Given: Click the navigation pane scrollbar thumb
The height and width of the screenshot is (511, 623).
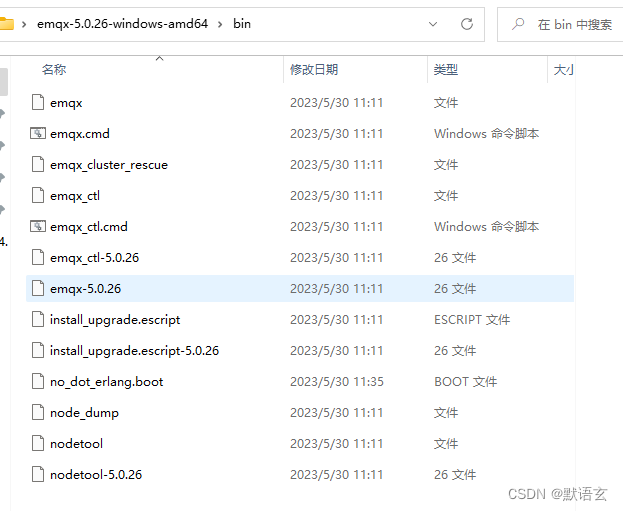Looking at the screenshot, I should tap(4, 82).
